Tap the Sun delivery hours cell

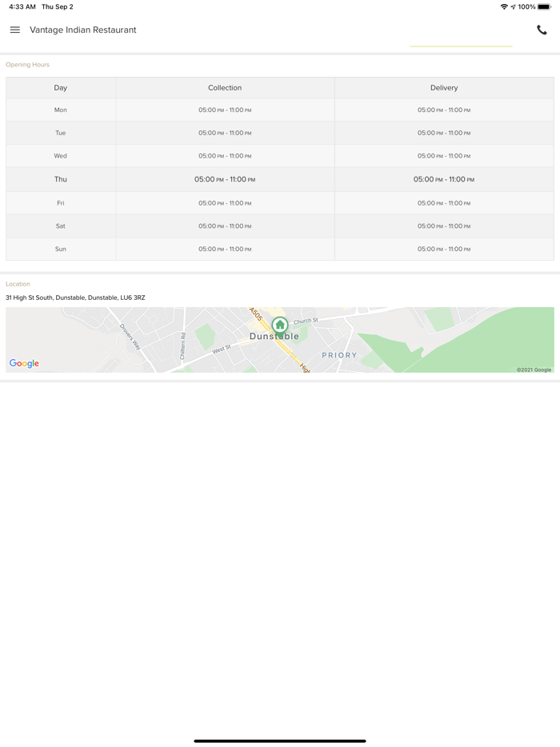pyautogui.click(x=444, y=250)
